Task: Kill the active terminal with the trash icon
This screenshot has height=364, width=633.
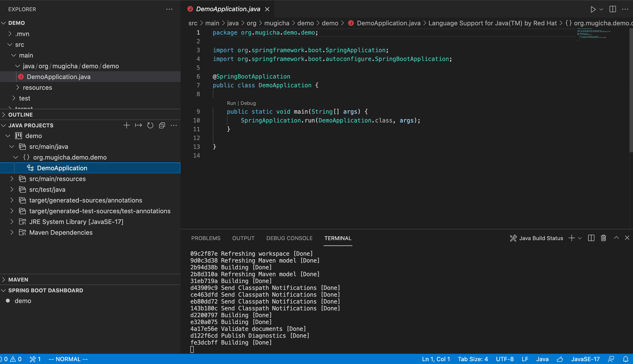Action: (603, 238)
